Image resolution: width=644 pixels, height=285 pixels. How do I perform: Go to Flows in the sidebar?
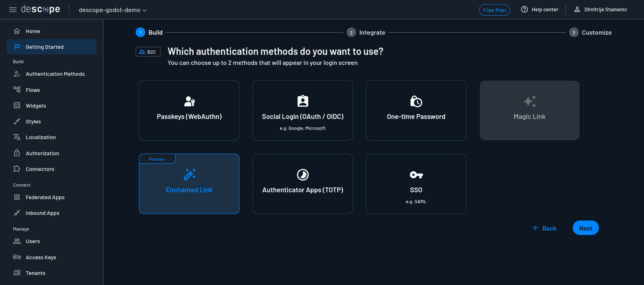pyautogui.click(x=33, y=90)
